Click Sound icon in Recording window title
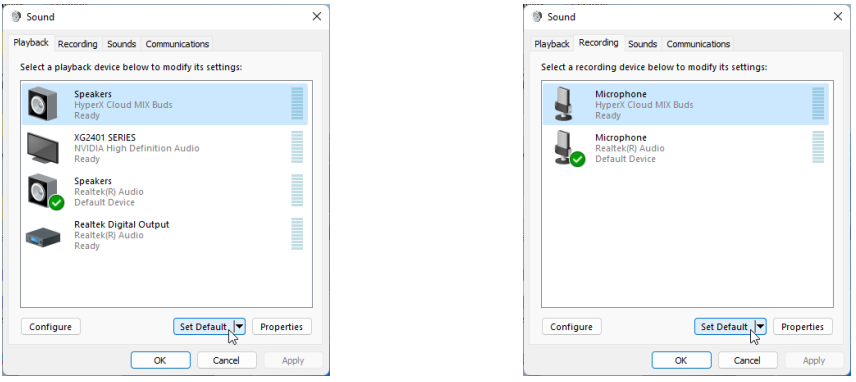This screenshot has height=382, width=856. click(537, 16)
